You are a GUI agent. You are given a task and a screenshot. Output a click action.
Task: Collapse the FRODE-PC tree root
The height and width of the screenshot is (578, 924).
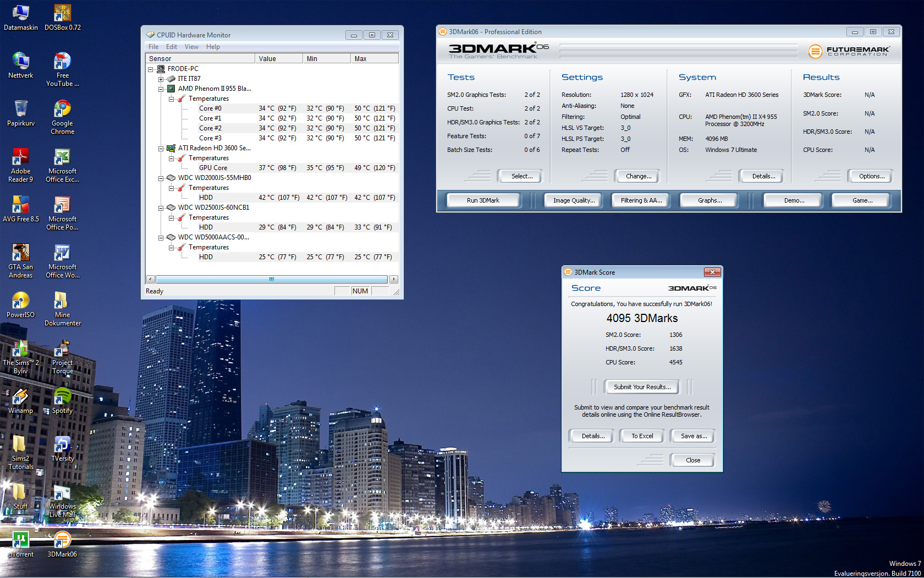pyautogui.click(x=151, y=69)
